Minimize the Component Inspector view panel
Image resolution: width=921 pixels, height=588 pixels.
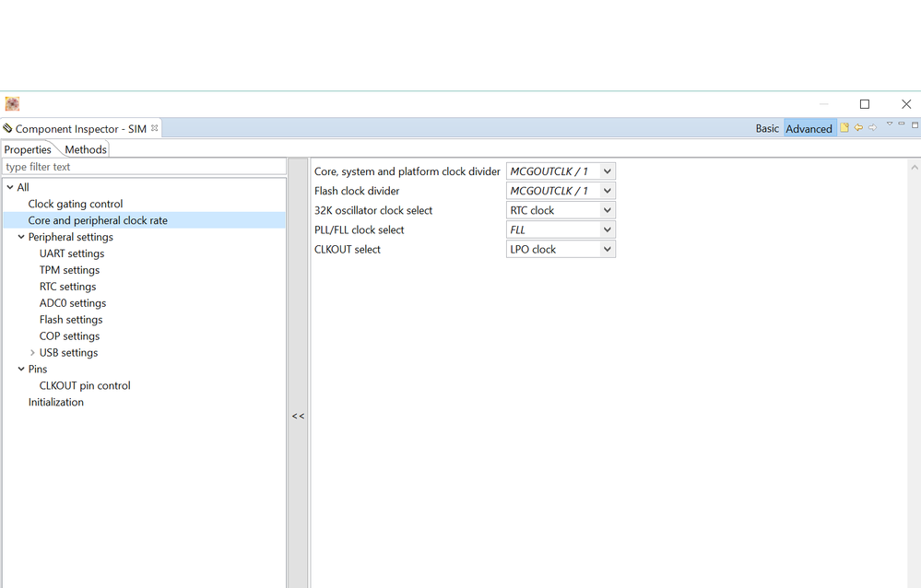click(902, 123)
